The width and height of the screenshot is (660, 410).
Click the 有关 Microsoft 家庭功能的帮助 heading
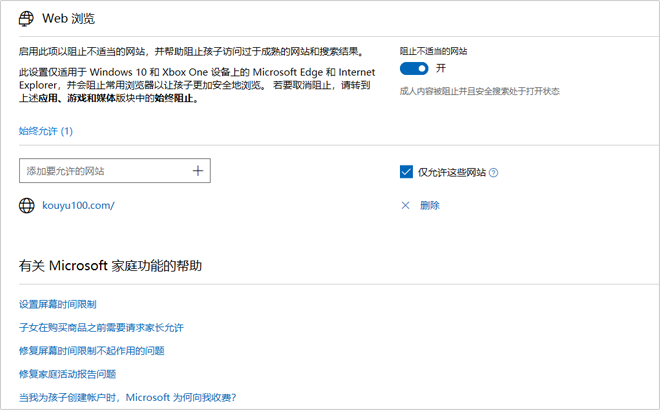click(110, 266)
